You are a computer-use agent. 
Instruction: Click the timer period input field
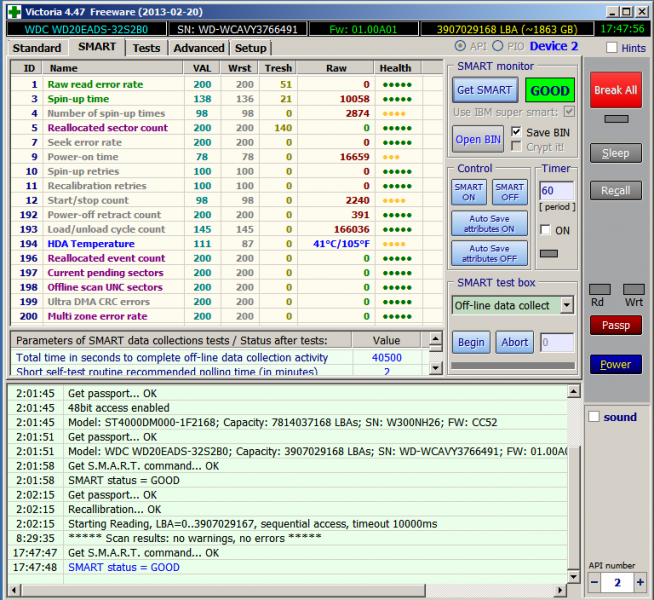(556, 190)
